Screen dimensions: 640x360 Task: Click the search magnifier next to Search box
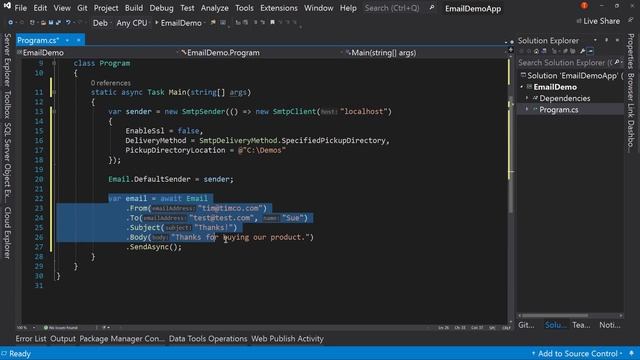coord(432,8)
